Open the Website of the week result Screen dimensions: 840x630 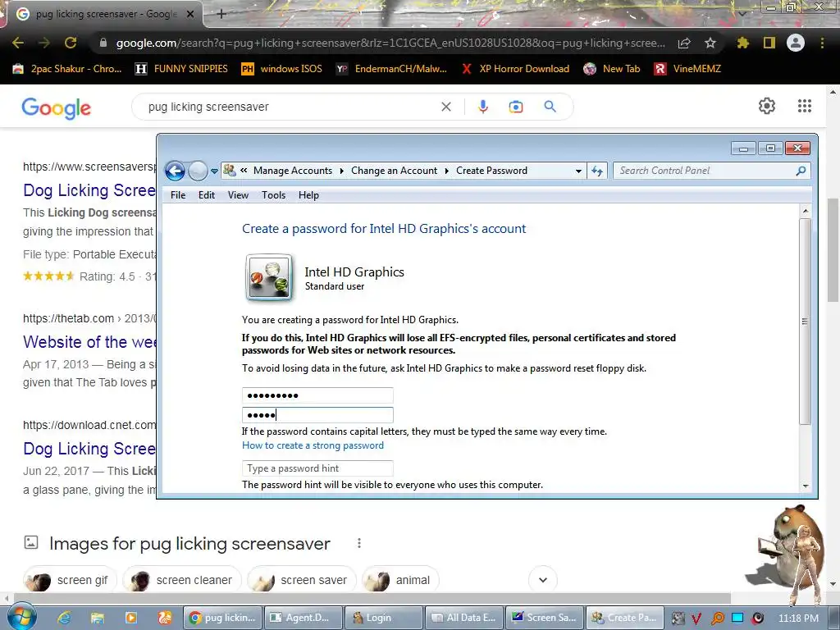pos(89,342)
